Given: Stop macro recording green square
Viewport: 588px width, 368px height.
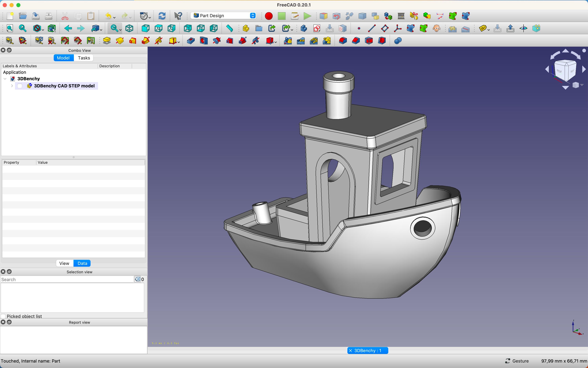Looking at the screenshot, I should (282, 16).
